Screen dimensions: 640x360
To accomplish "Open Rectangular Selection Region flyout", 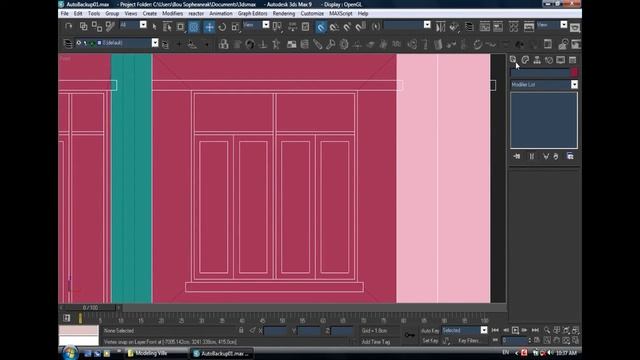I will click(x=180, y=27).
